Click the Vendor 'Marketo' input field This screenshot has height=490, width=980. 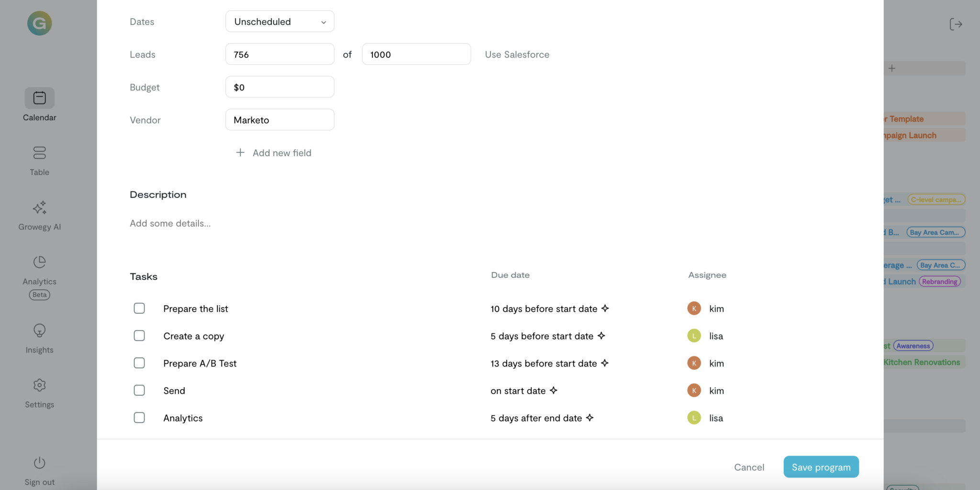(279, 120)
